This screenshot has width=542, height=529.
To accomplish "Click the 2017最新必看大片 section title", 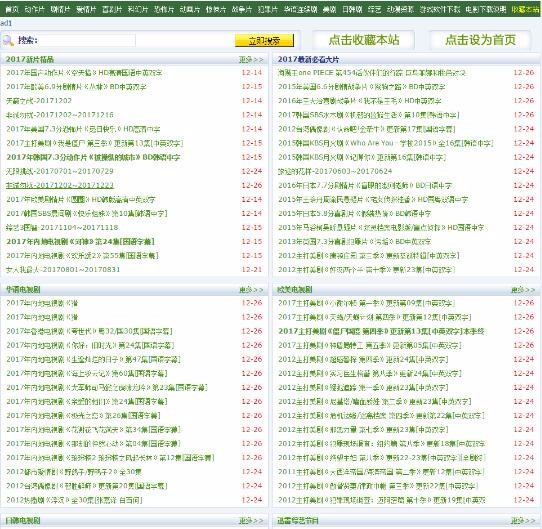I will tap(308, 59).
